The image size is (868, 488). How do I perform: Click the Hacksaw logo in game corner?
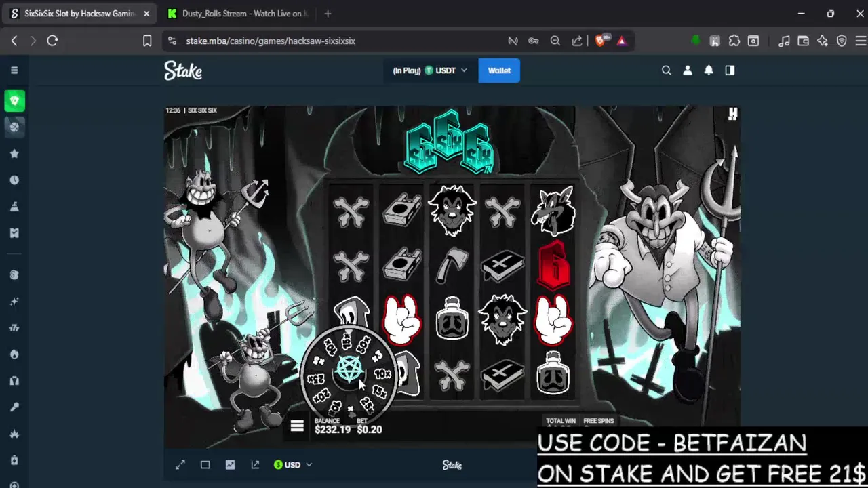[x=732, y=114]
